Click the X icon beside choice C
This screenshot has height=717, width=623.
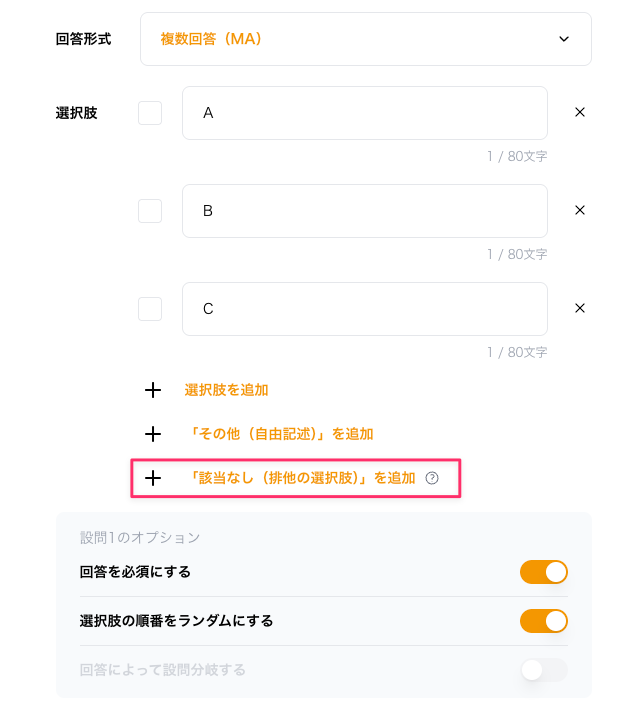pyautogui.click(x=580, y=309)
